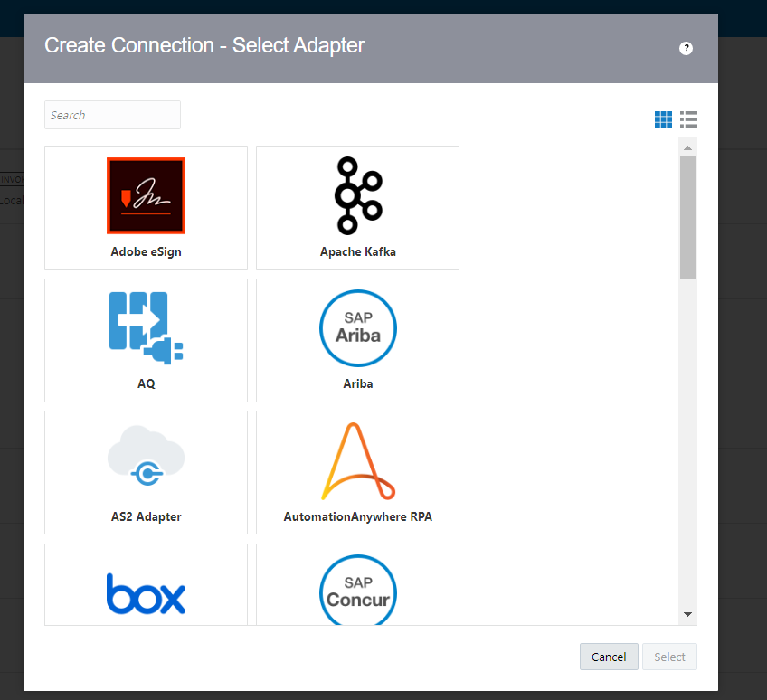
Task: Select the SAP Ariba adapter logo
Action: pos(358,327)
